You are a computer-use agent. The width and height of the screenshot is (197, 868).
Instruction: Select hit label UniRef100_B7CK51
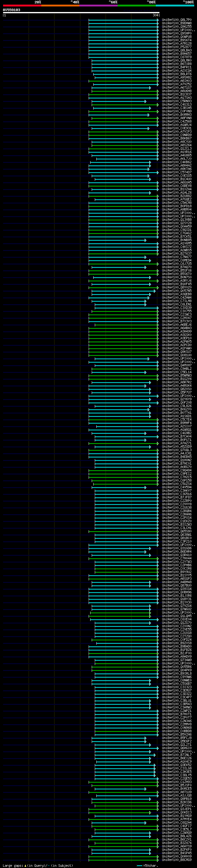pyautogui.click(x=176, y=237)
